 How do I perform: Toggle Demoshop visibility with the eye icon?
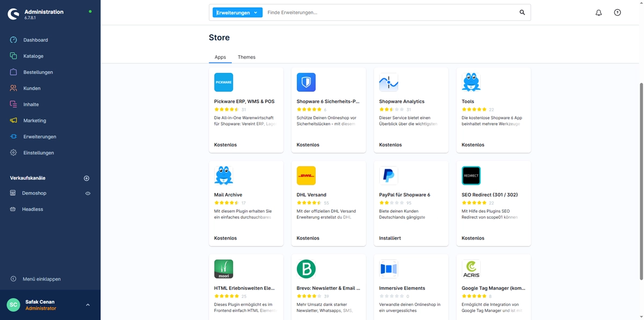click(x=87, y=193)
